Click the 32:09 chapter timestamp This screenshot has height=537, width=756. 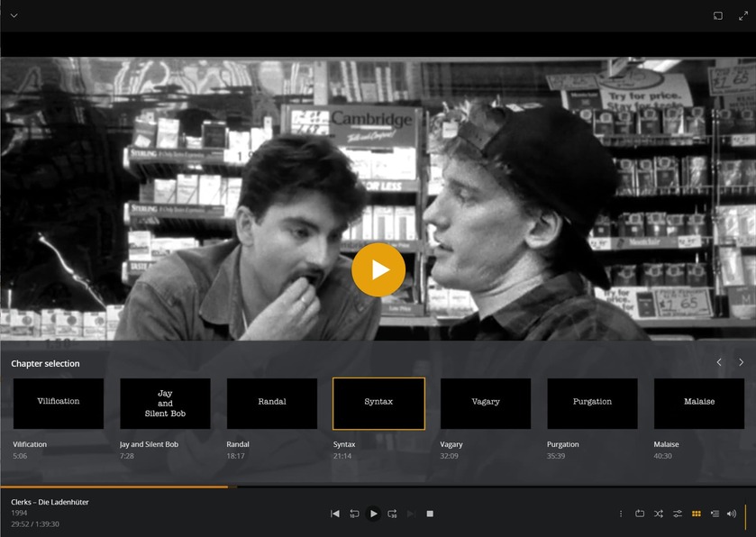tap(449, 456)
